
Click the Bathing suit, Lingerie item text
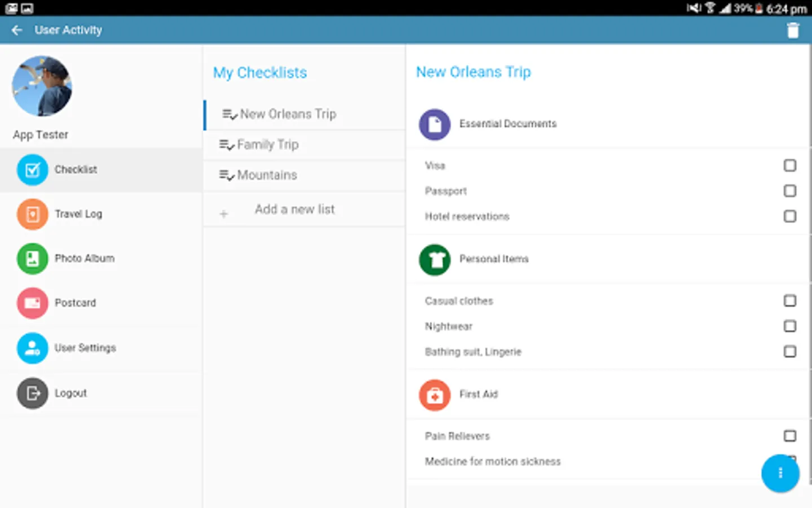pyautogui.click(x=473, y=352)
